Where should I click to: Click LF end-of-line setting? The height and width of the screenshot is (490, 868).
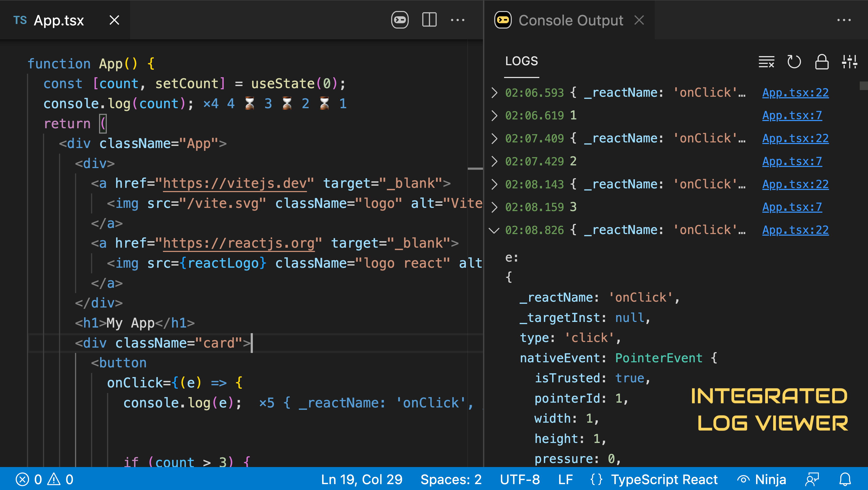tap(565, 479)
